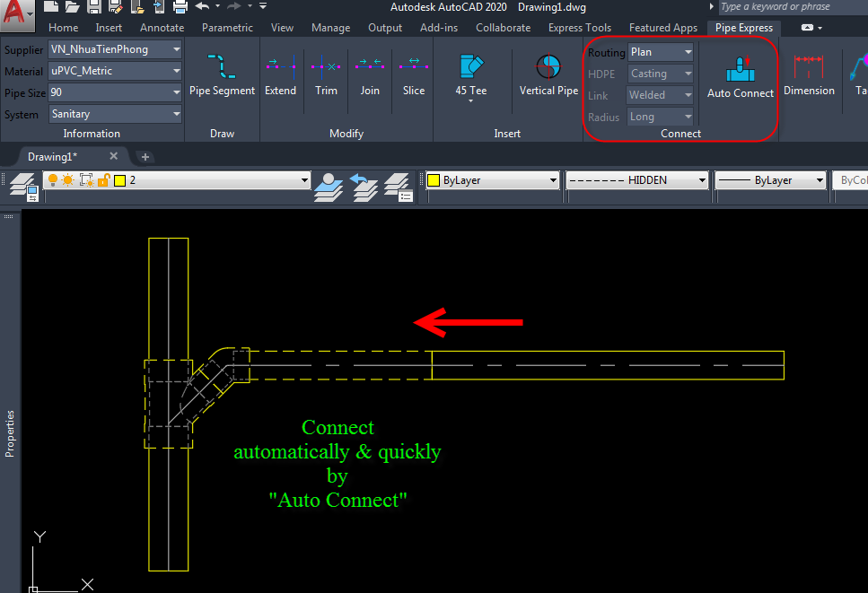Click Save to Web & Mobile icon
The width and height of the screenshot is (868, 593).
click(x=159, y=6)
